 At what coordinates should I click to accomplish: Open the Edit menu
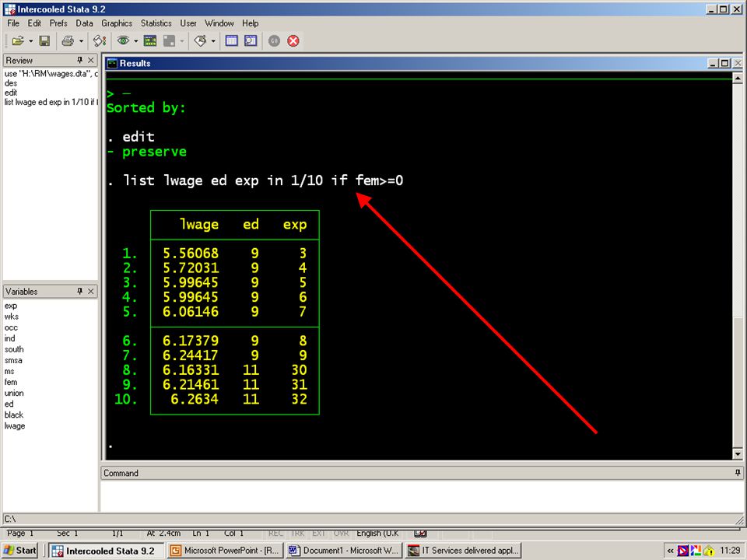[x=33, y=23]
